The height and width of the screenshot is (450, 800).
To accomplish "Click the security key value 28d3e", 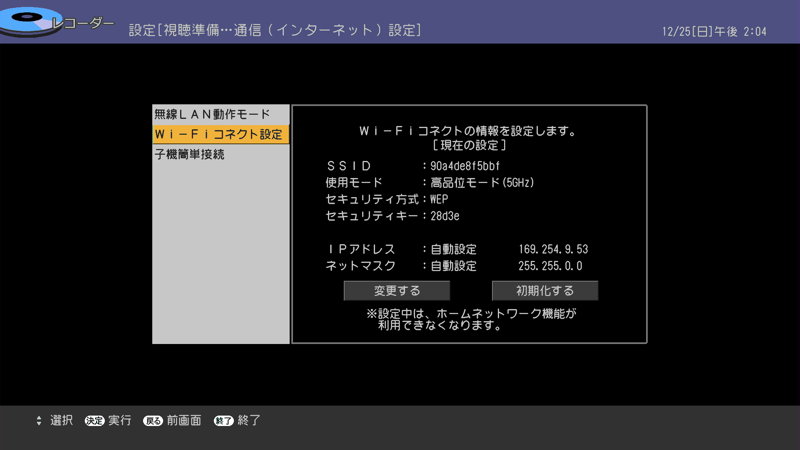I will coord(445,216).
